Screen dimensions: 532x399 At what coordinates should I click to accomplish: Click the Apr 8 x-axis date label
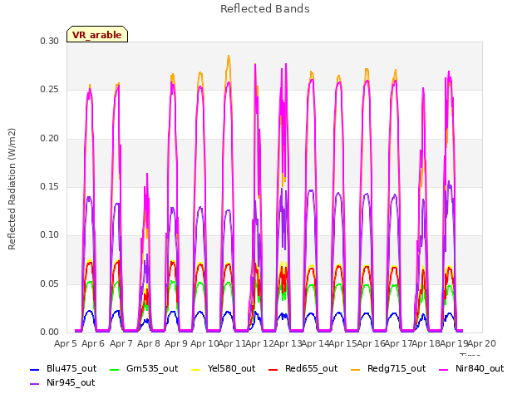tap(149, 343)
